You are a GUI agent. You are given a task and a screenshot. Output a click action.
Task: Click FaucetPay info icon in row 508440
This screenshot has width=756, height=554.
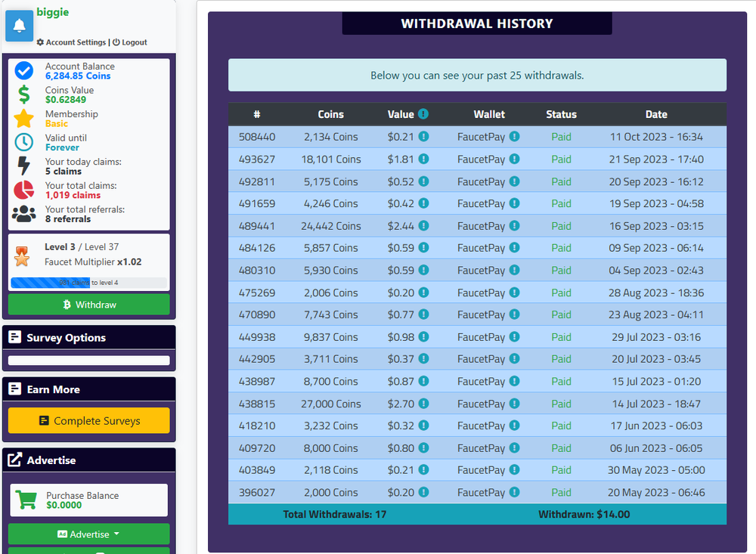tap(514, 137)
